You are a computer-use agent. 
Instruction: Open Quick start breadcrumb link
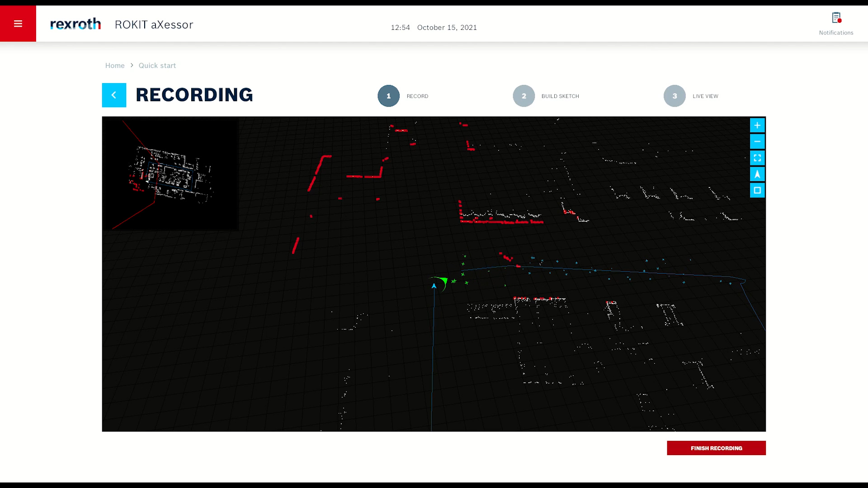(157, 66)
